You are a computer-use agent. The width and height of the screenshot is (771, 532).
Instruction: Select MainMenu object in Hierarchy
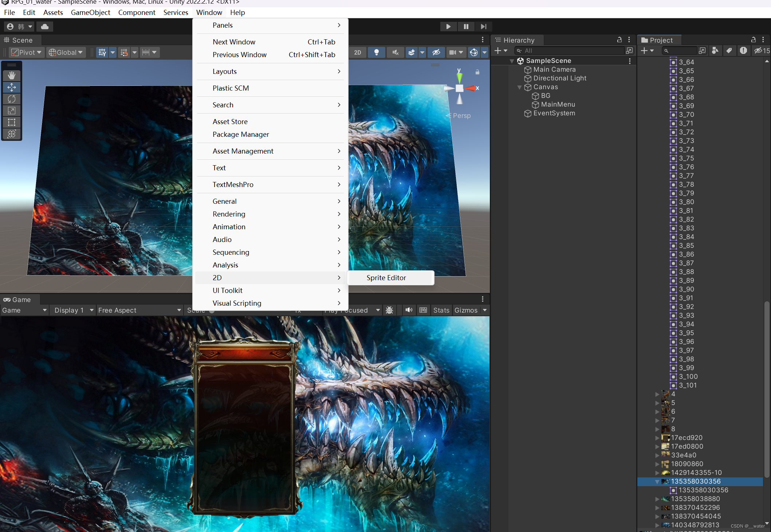[x=558, y=104]
